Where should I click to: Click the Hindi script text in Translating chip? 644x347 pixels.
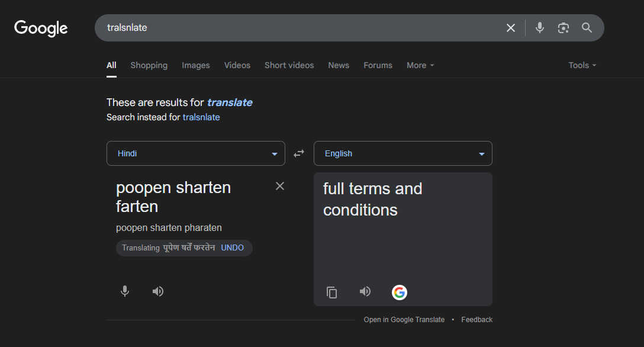point(189,248)
